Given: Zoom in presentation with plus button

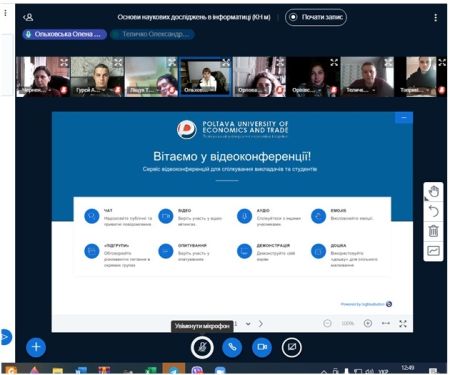Looking at the screenshot, I should (368, 323).
